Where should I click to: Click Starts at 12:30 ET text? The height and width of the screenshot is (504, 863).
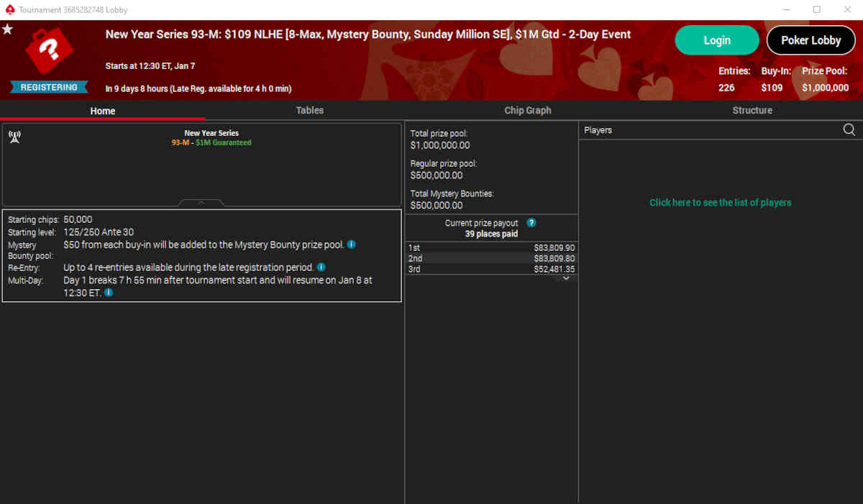point(150,66)
